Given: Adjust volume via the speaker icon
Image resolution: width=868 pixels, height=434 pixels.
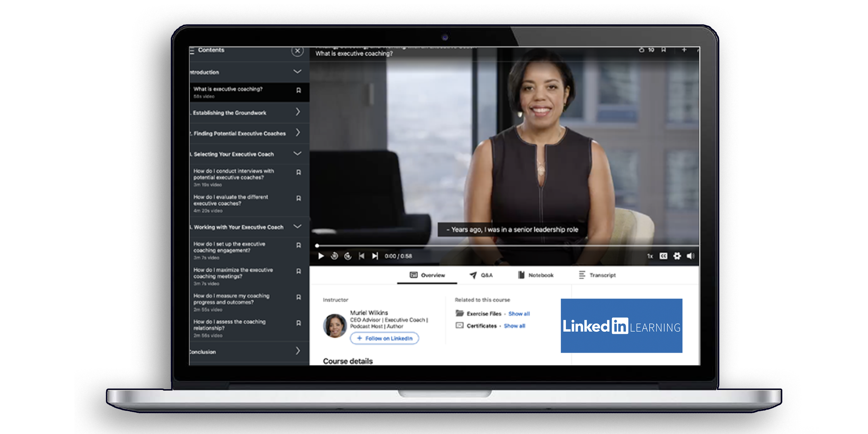Looking at the screenshot, I should click(x=691, y=256).
